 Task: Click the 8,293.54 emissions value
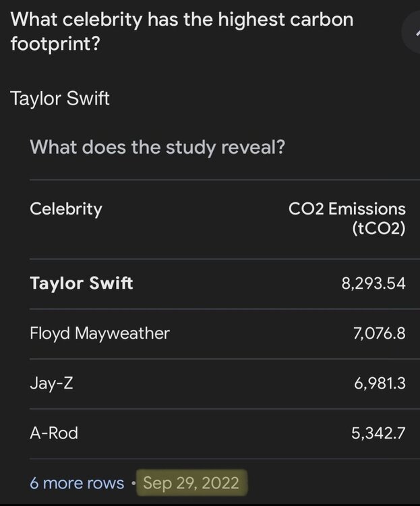[373, 283]
